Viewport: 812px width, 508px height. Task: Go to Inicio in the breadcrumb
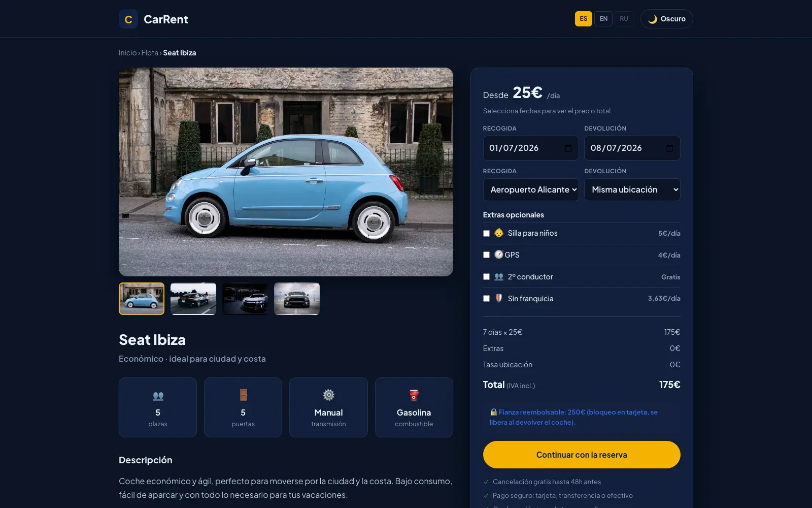tap(128, 53)
